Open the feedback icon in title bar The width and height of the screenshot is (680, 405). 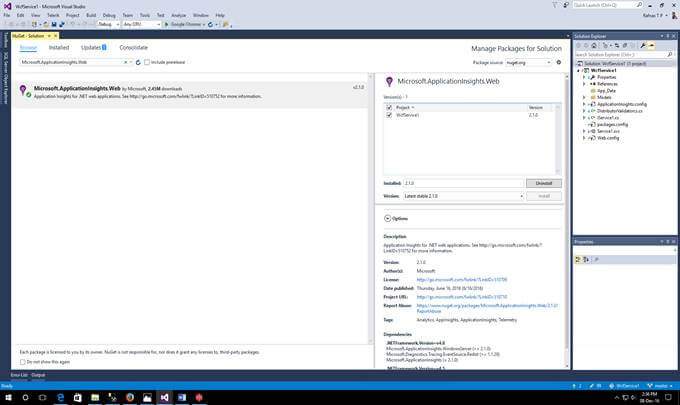tap(566, 5)
